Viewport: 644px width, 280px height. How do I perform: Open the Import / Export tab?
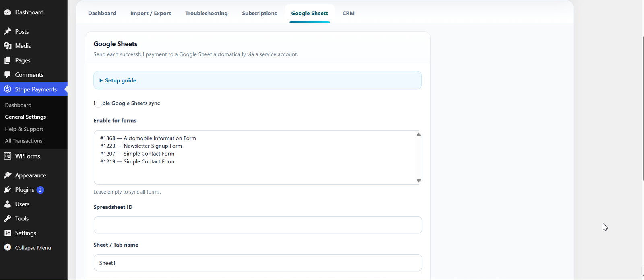point(151,13)
